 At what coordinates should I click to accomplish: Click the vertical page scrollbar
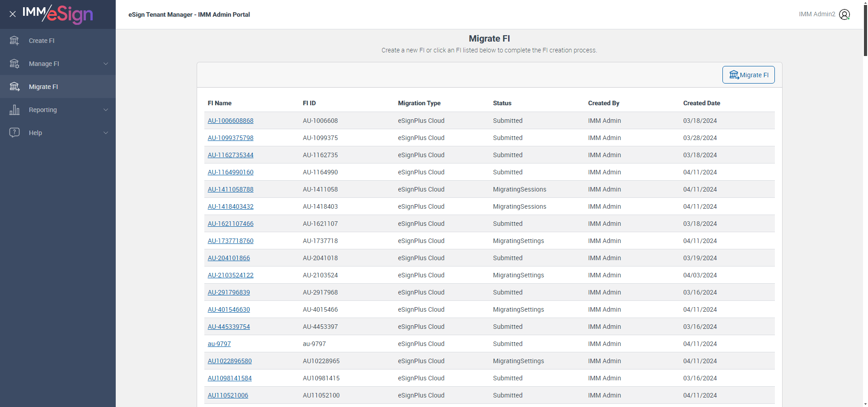point(865,203)
